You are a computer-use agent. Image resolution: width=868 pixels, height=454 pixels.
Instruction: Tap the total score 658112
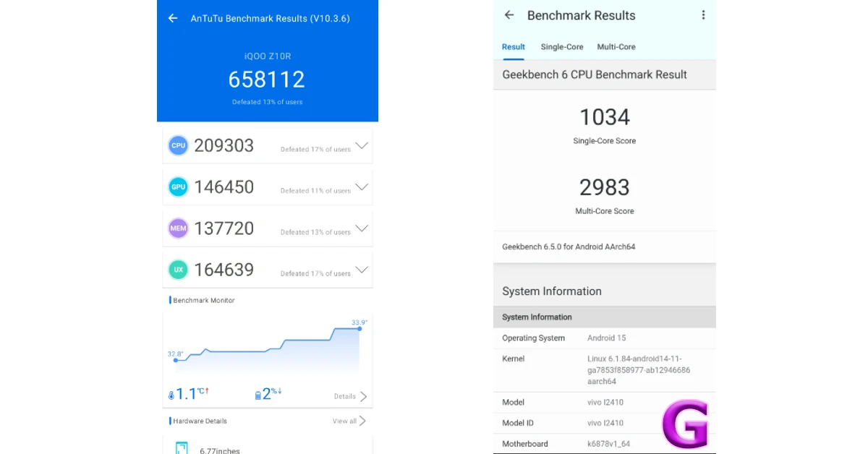(x=267, y=79)
